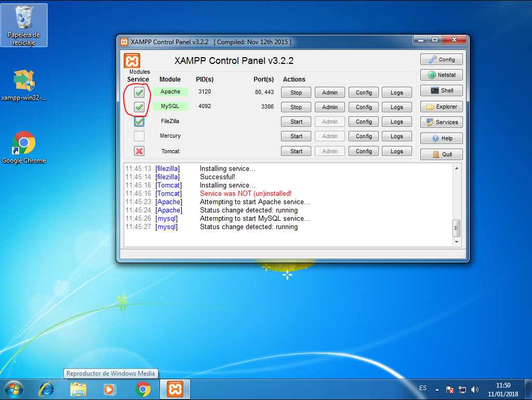This screenshot has width=532, height=400.
Task: Open Windows Media Player from taskbar
Action: (110, 389)
